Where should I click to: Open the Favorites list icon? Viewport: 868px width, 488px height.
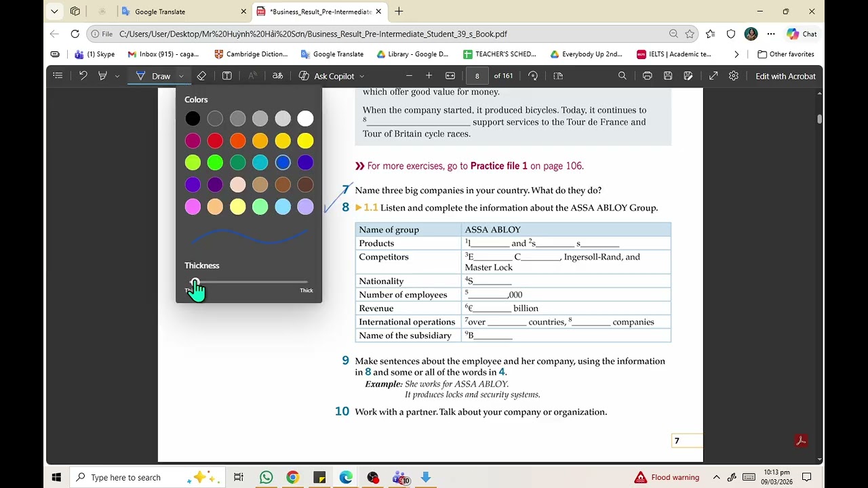click(710, 34)
